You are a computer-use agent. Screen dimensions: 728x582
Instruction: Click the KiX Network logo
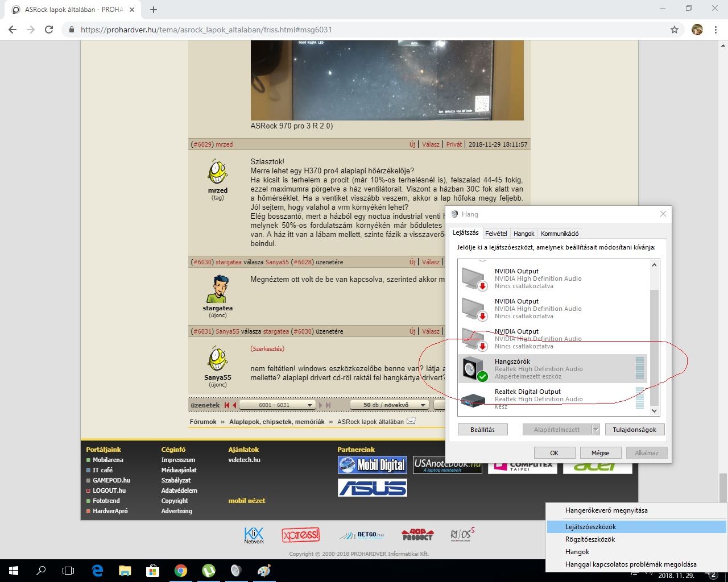(x=254, y=535)
